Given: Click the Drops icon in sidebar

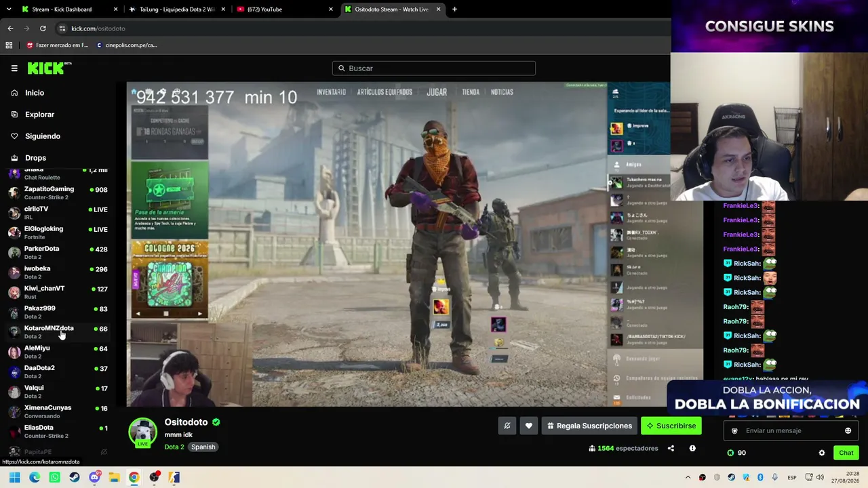Looking at the screenshot, I should coord(14,158).
